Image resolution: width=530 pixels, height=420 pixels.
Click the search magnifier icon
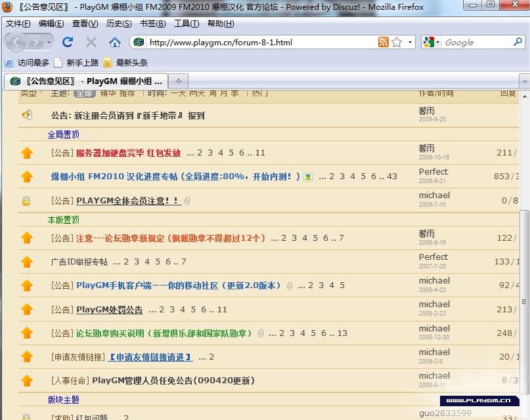pos(518,42)
